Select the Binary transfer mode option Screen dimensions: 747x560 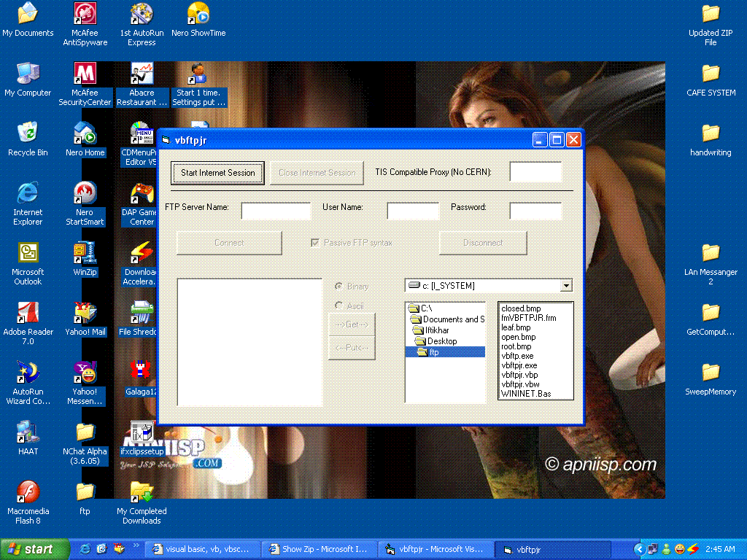click(x=338, y=287)
